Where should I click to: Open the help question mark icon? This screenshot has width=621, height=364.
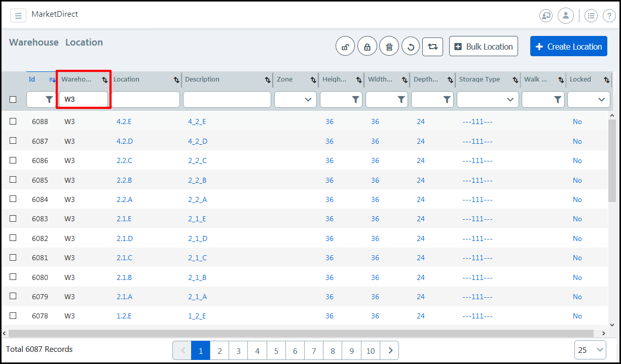tap(609, 16)
